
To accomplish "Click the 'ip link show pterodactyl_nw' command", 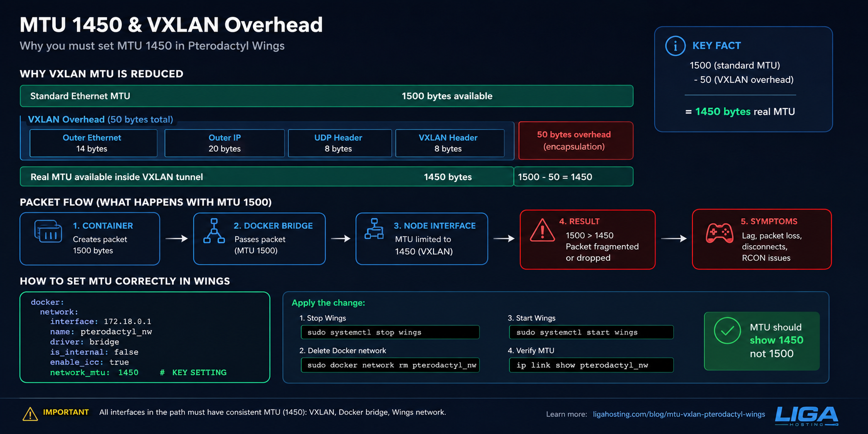I will click(x=591, y=365).
